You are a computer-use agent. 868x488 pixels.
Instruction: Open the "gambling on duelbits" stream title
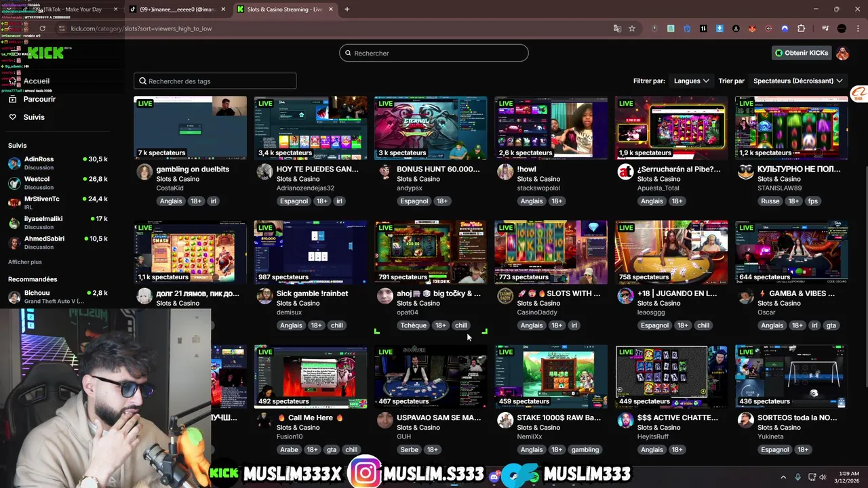193,169
